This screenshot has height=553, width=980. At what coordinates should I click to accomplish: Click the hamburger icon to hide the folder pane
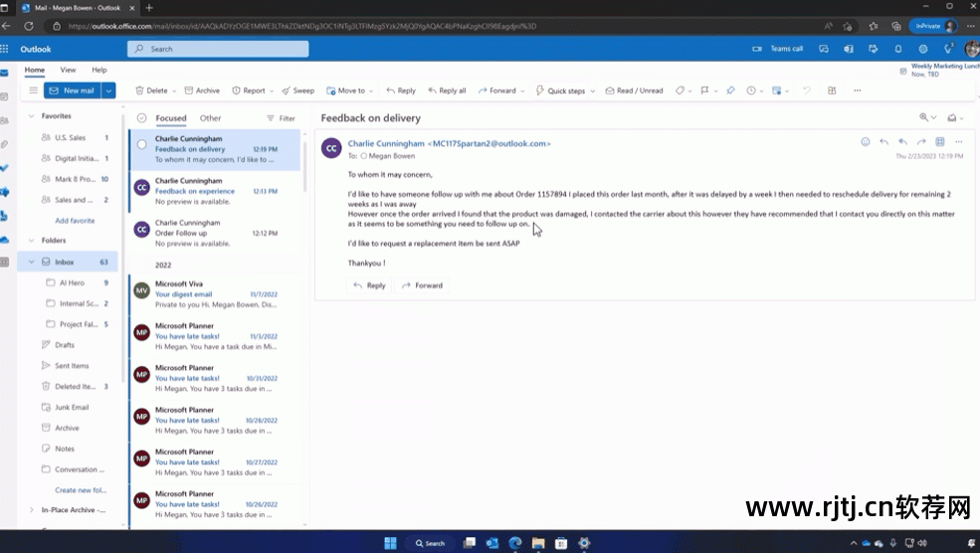[x=33, y=91]
